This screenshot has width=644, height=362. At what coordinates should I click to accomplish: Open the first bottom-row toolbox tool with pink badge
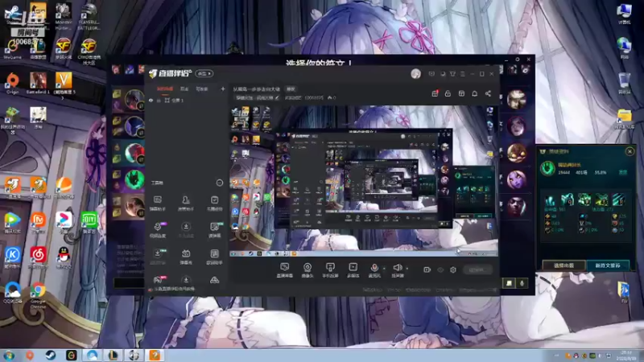click(x=159, y=280)
